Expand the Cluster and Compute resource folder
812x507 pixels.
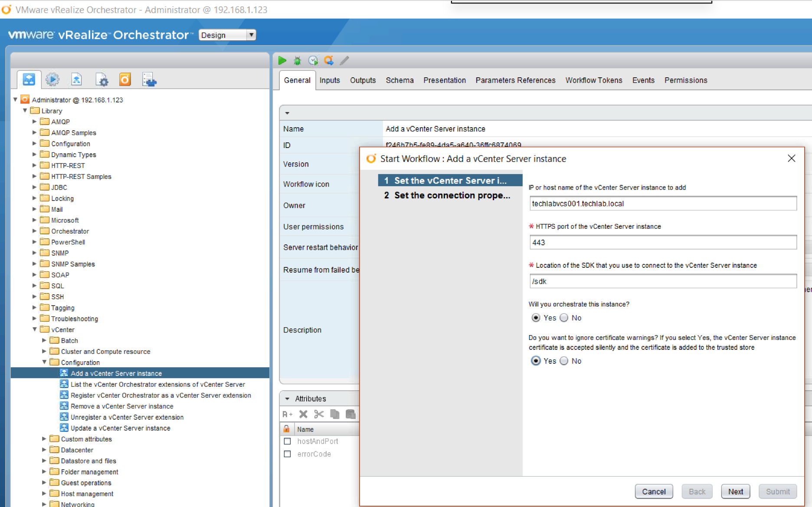pyautogui.click(x=44, y=351)
